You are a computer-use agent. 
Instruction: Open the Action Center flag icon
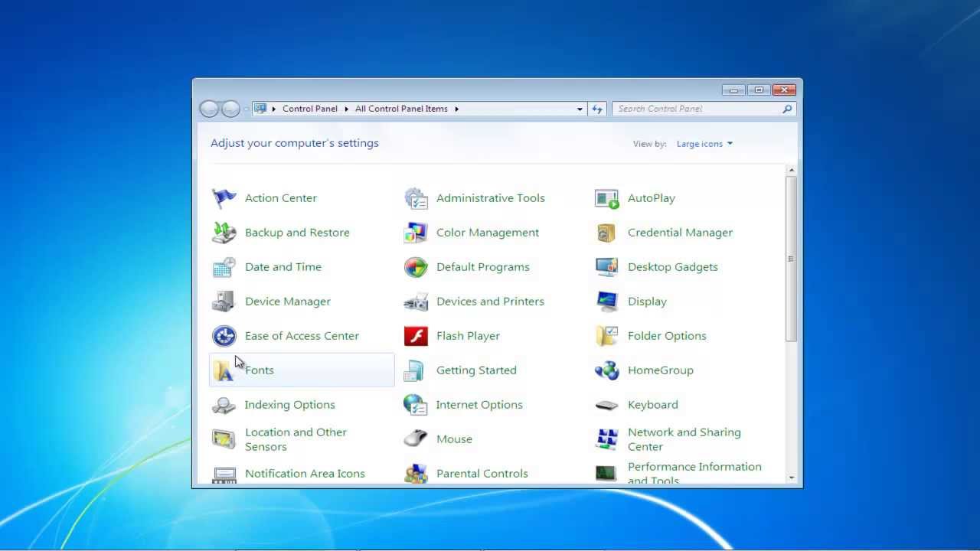point(224,198)
